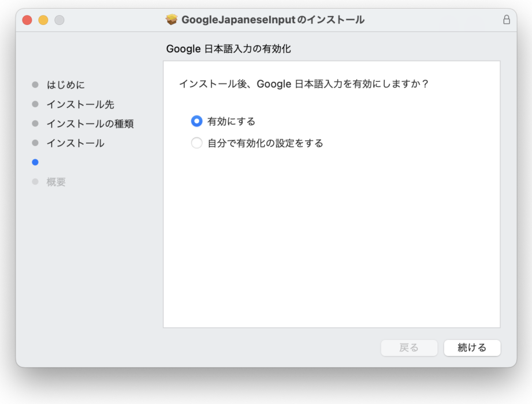Minimize the installer with the yellow button

43,20
